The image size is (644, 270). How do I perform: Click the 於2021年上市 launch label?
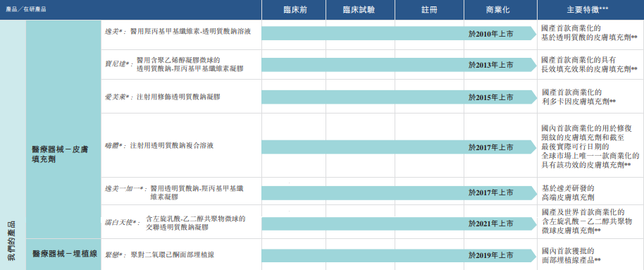pos(491,224)
